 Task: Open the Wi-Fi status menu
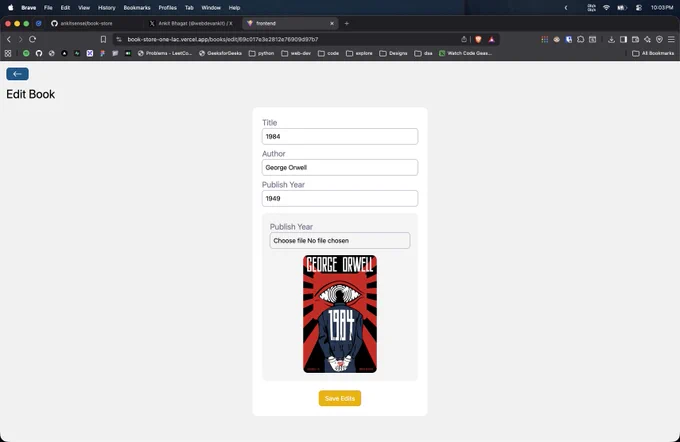coord(607,7)
